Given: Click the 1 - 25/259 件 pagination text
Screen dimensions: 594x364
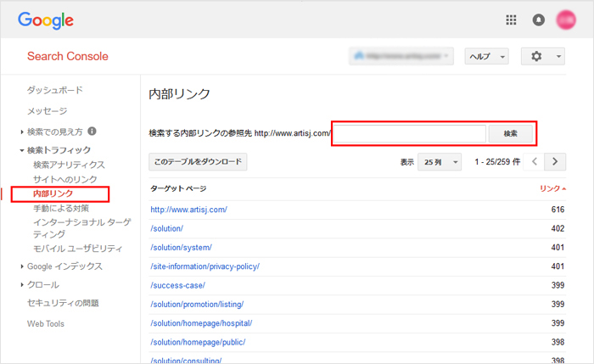Looking at the screenshot, I should pos(497,162).
